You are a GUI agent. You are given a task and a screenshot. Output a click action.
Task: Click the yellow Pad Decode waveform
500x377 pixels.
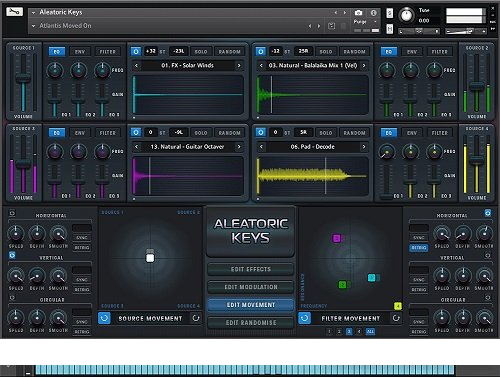tap(312, 175)
